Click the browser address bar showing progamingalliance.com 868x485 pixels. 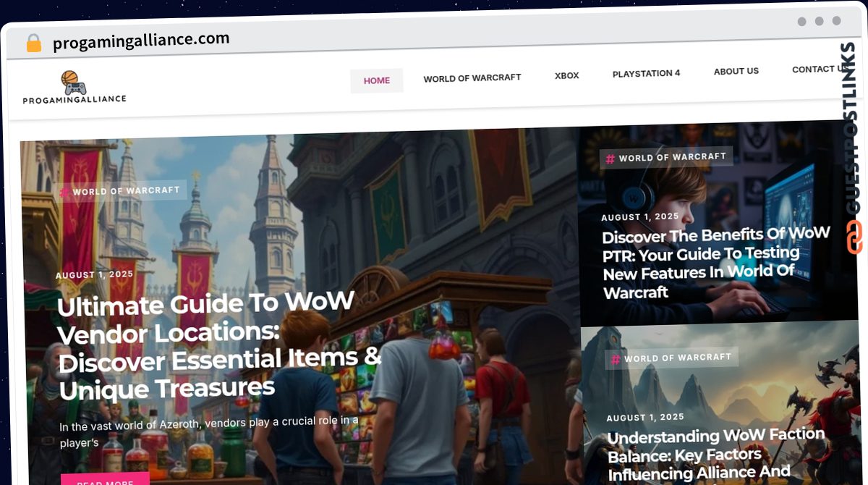tap(142, 38)
